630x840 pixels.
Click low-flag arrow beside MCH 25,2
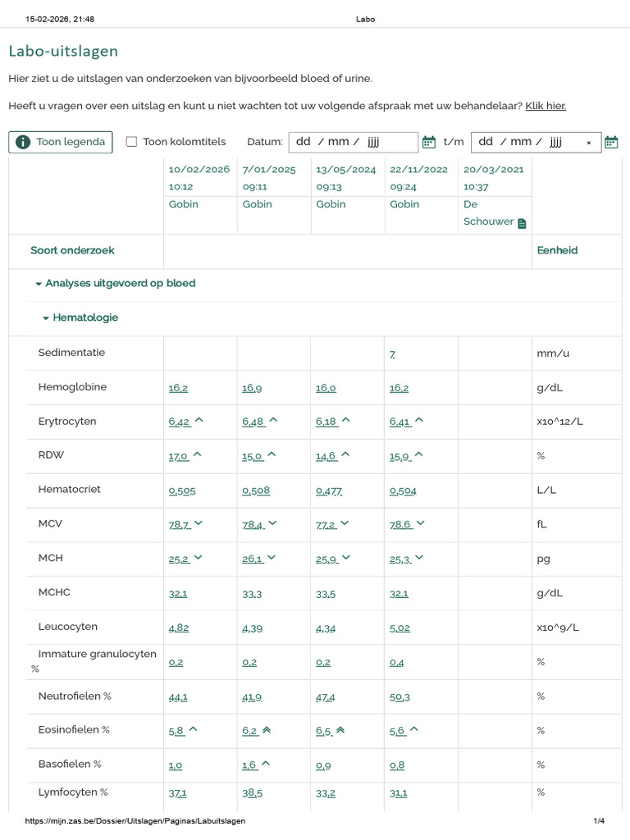click(199, 557)
